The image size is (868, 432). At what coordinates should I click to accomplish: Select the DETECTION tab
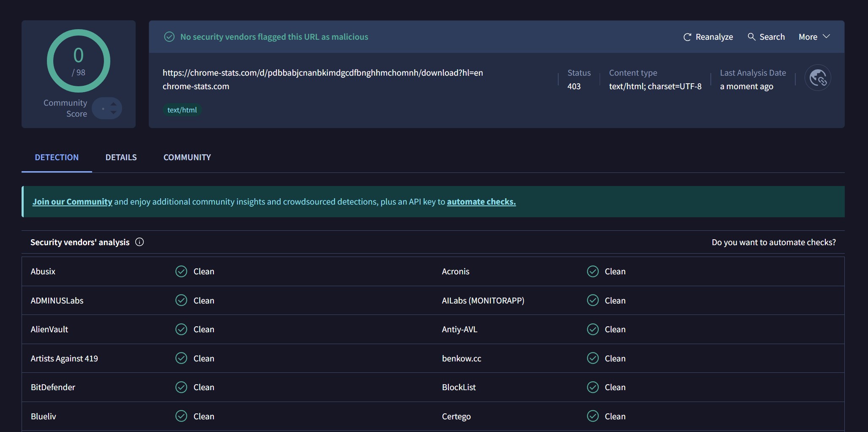[57, 157]
